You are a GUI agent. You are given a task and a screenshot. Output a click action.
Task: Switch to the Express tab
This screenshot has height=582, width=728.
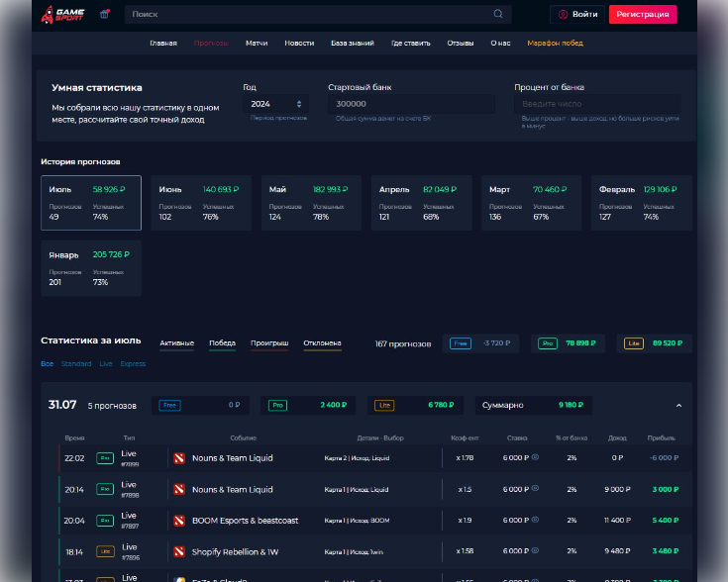(133, 364)
